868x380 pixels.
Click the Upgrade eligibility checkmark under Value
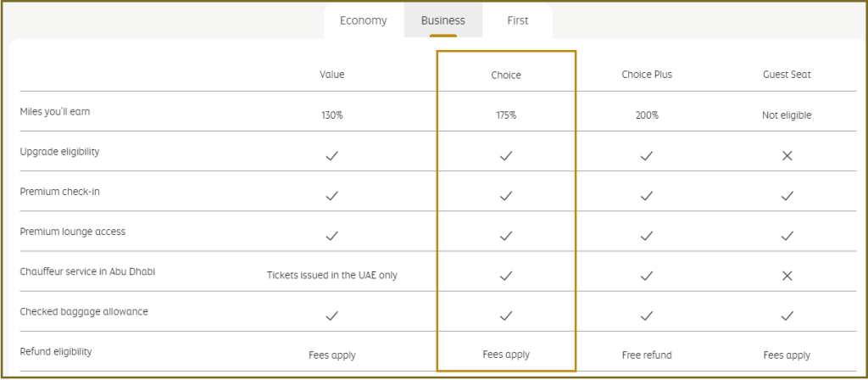tap(332, 156)
